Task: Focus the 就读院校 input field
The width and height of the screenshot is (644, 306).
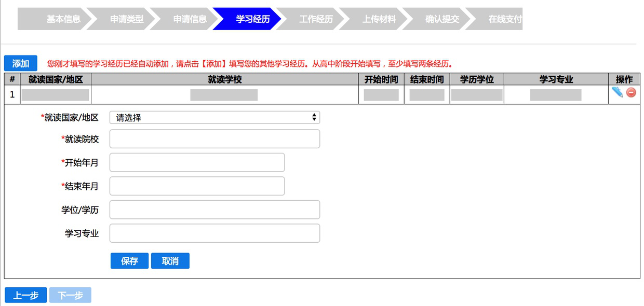Action: pos(214,139)
